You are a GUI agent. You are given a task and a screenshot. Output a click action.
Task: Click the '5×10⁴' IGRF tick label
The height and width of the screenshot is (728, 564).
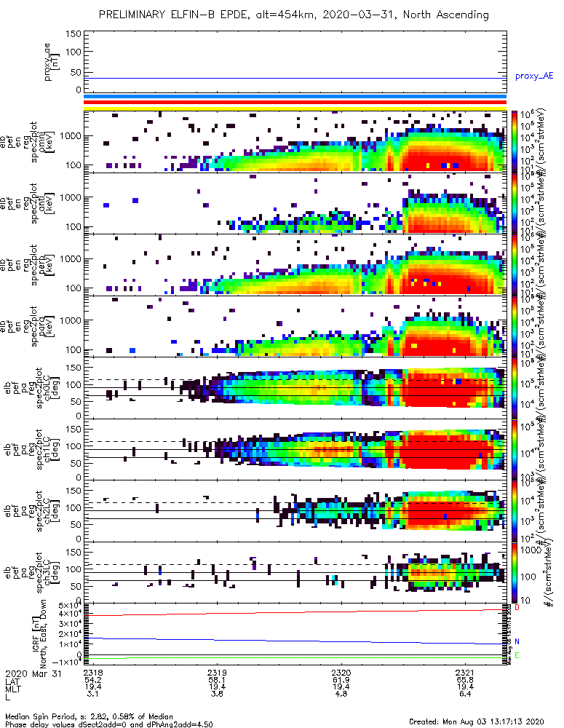[x=70, y=606]
